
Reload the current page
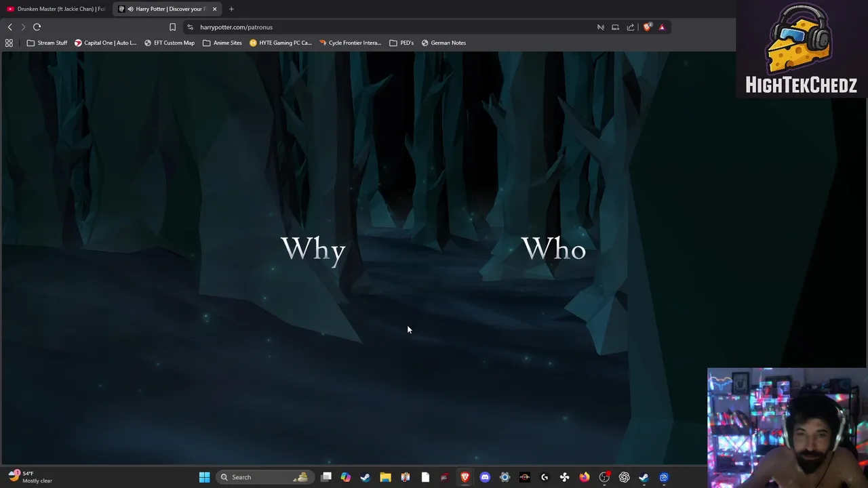coord(37,27)
